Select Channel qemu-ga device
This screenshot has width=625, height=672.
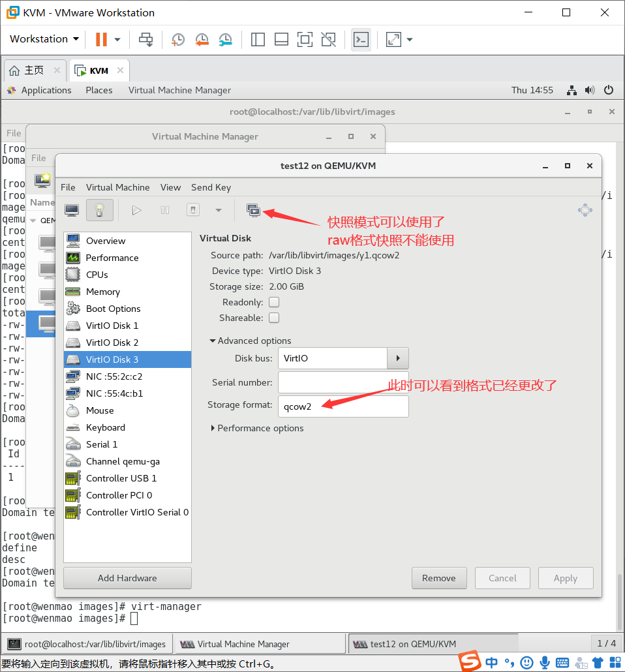point(127,461)
